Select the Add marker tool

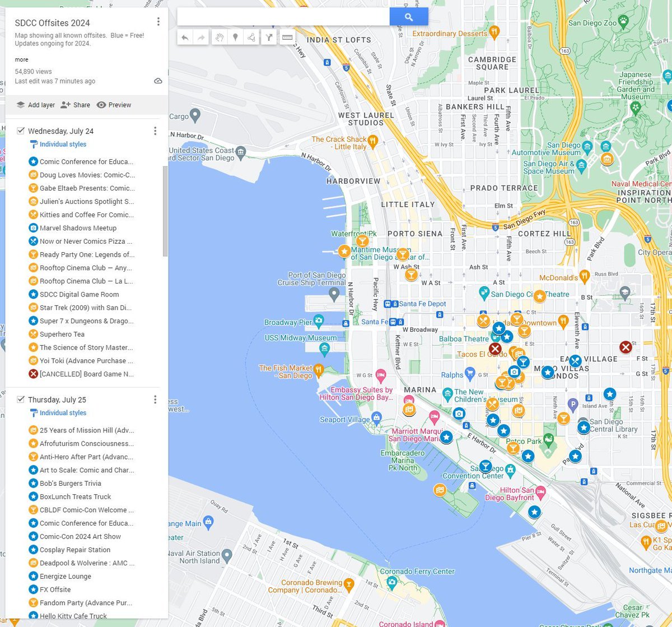[x=234, y=37]
